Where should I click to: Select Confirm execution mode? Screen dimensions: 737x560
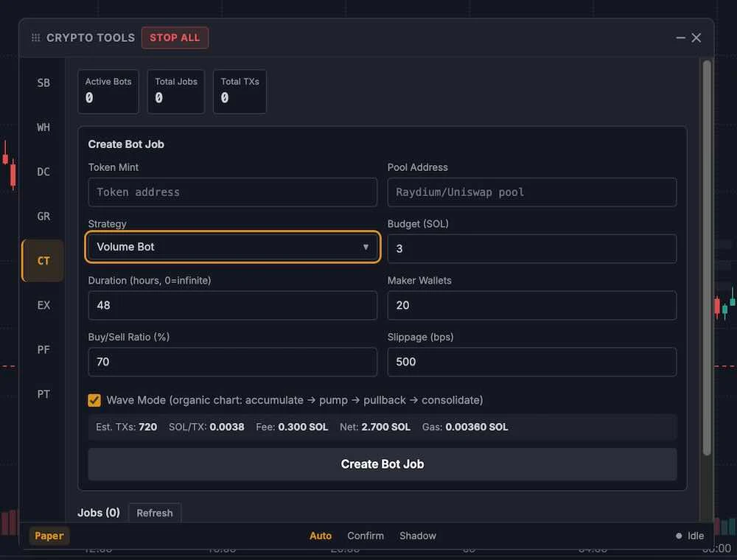tap(366, 536)
